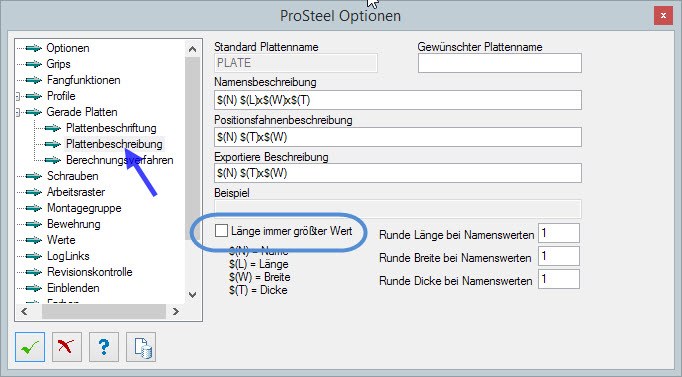Click the tree's horizontal scroll right arrow
This screenshot has height=377, width=682.
point(176,311)
